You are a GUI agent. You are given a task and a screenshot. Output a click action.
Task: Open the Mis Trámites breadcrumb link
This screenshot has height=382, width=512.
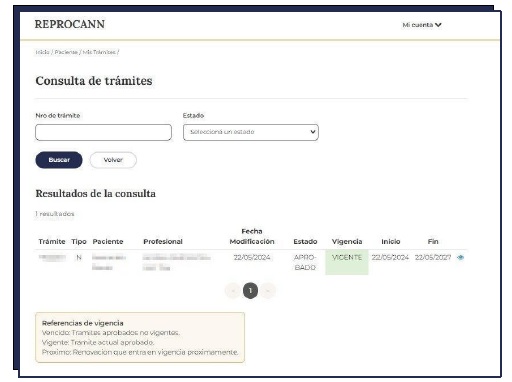[x=99, y=52]
